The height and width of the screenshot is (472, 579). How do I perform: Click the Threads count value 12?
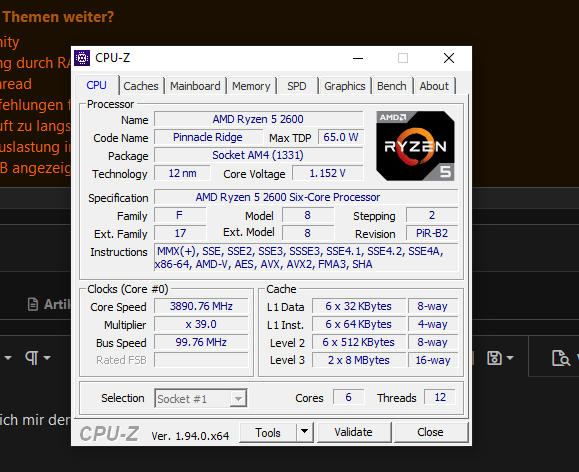440,397
